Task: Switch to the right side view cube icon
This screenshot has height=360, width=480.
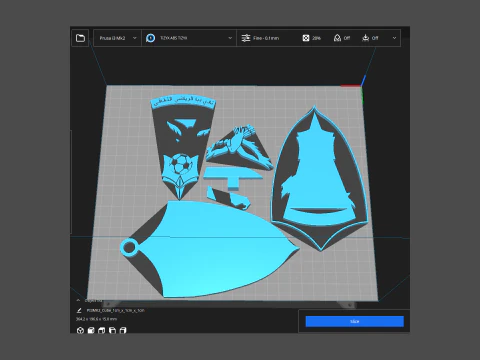Action: [x=123, y=330]
